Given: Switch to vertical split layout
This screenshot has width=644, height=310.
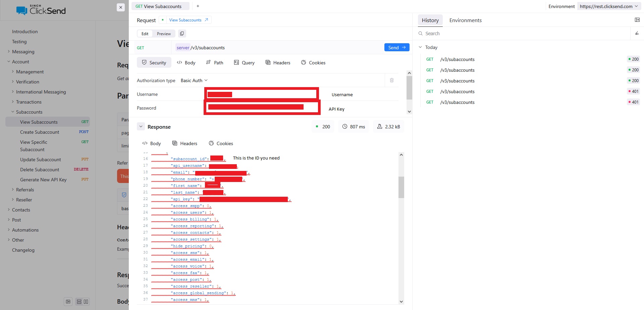Looking at the screenshot, I should click(85, 302).
